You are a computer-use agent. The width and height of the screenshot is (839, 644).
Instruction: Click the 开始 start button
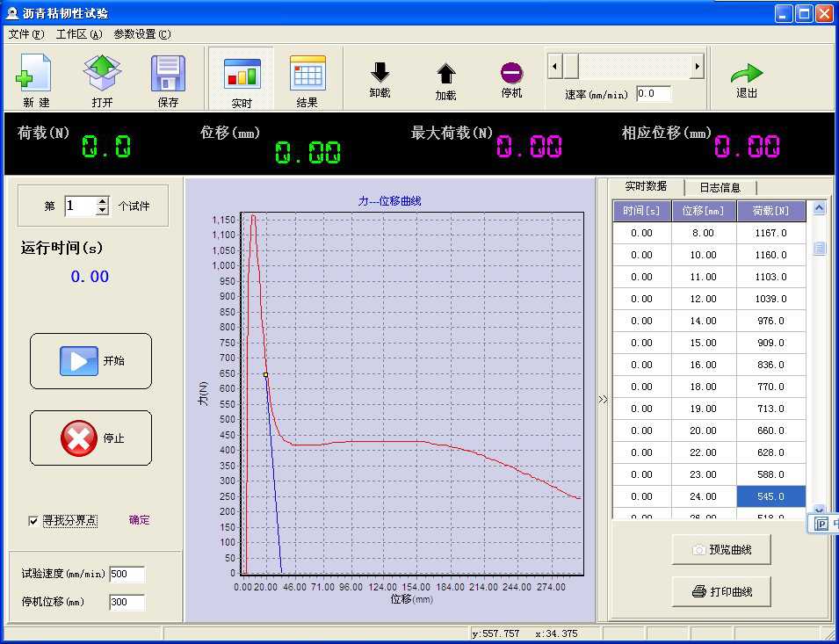coord(90,361)
